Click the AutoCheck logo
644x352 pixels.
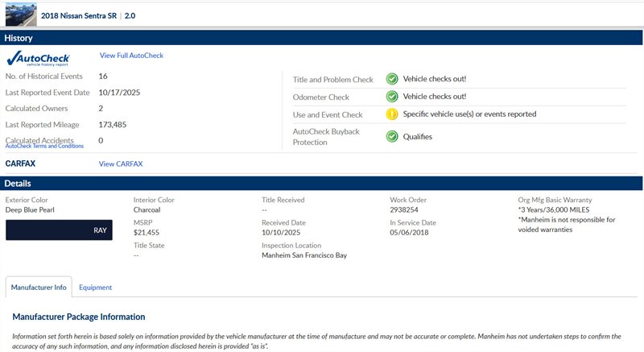tap(38, 58)
